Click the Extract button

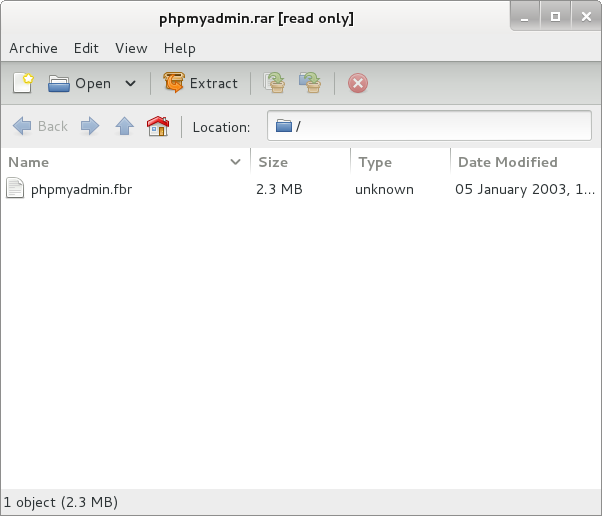coord(200,83)
